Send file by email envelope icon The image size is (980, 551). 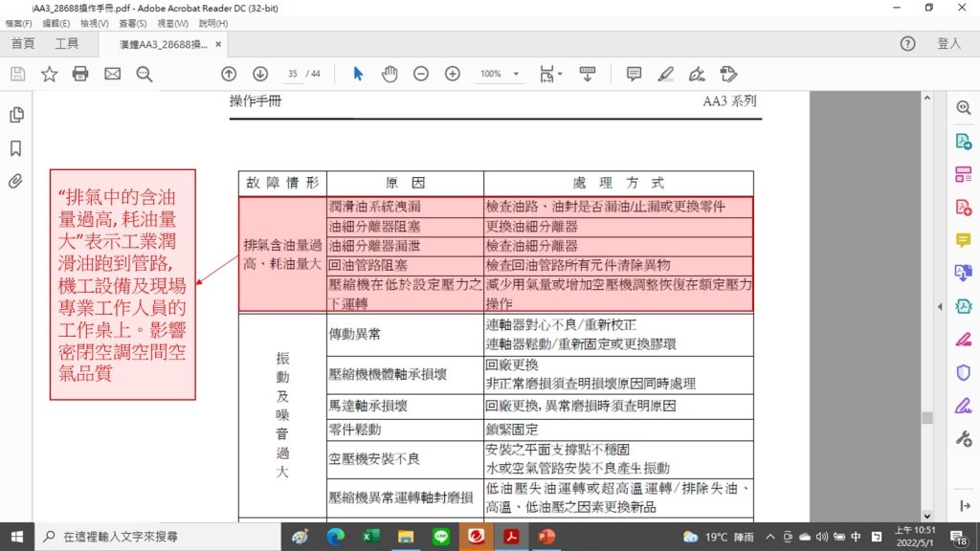tap(112, 74)
